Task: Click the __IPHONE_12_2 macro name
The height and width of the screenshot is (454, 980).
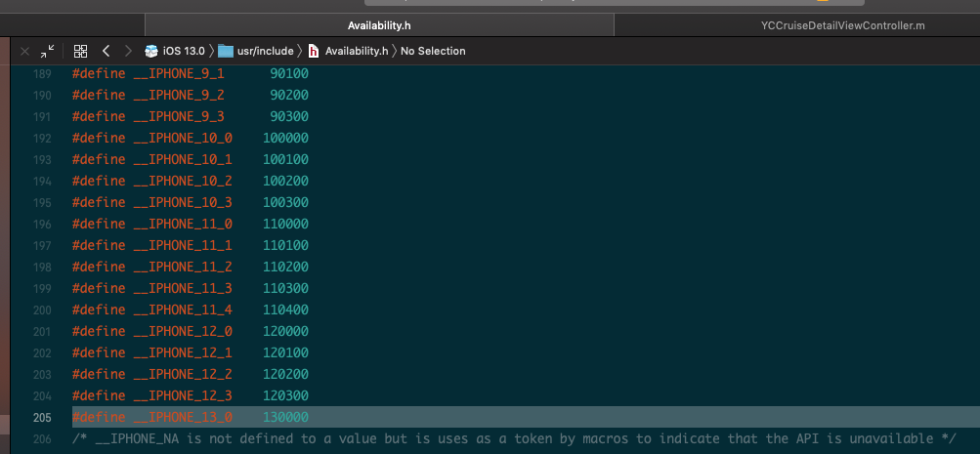Action: 183,374
